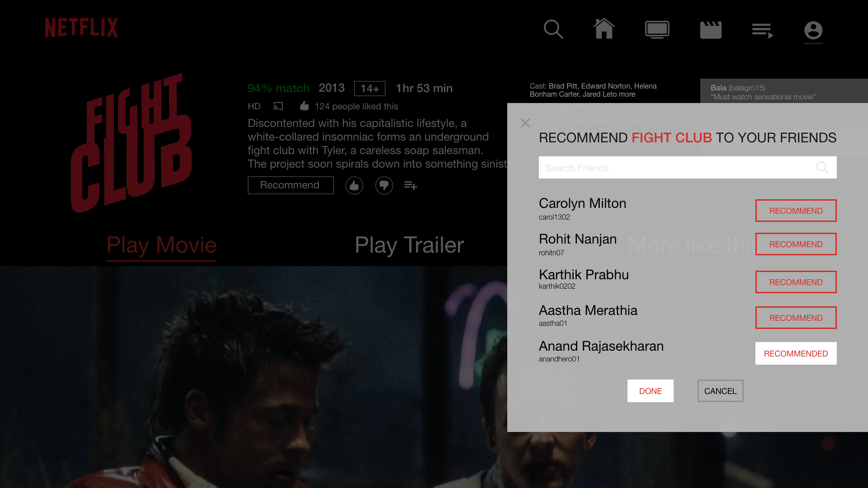Viewport: 868px width, 488px height.
Task: Expand cast list via more link
Action: pyautogui.click(x=627, y=94)
